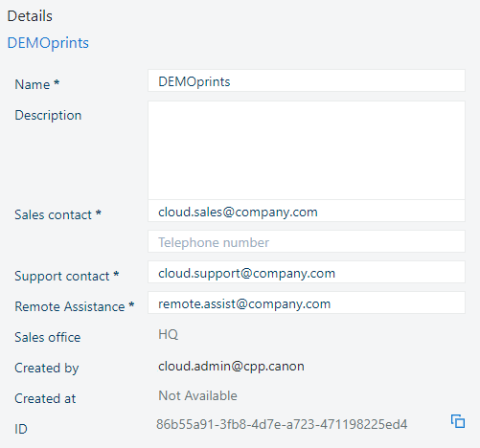Screen dimensions: 480x448
Task: Select the Telephone number input field
Action: (x=307, y=241)
